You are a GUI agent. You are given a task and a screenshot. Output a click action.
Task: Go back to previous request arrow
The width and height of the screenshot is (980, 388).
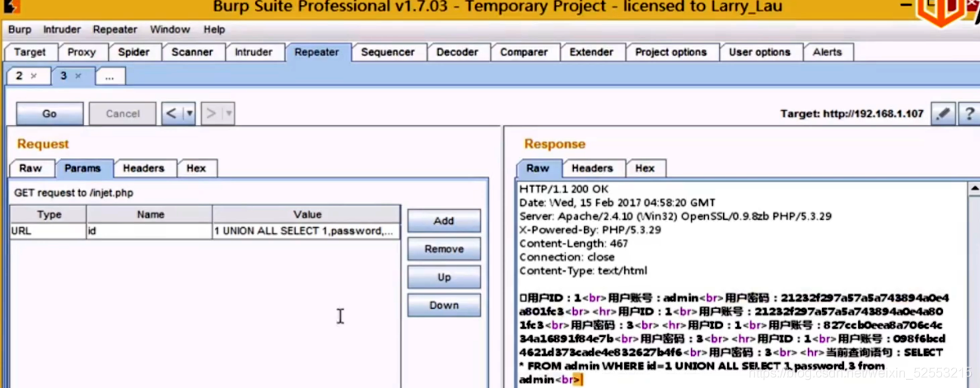pos(171,113)
